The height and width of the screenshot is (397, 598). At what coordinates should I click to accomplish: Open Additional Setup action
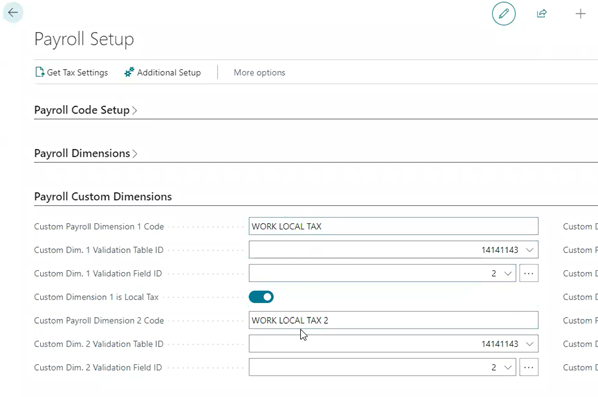click(162, 72)
